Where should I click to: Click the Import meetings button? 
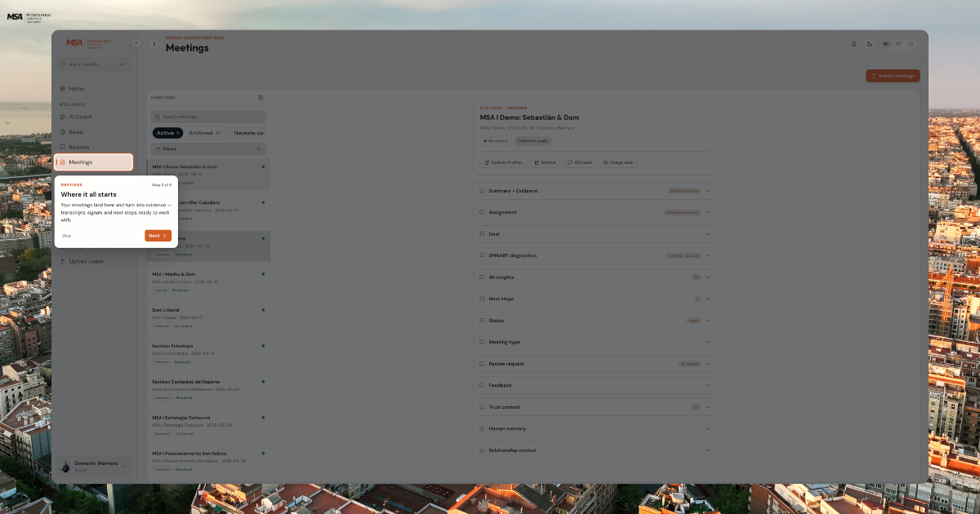point(893,76)
